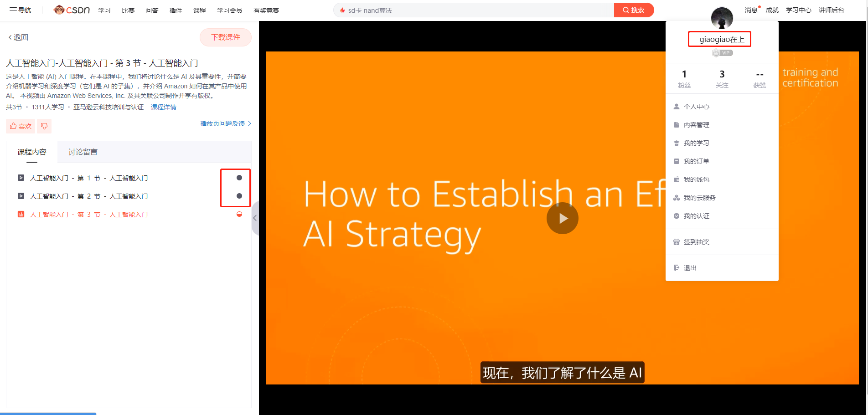Viewport: 868px width, 415px height.
Task: Open 学习中心 link in header
Action: click(x=799, y=10)
